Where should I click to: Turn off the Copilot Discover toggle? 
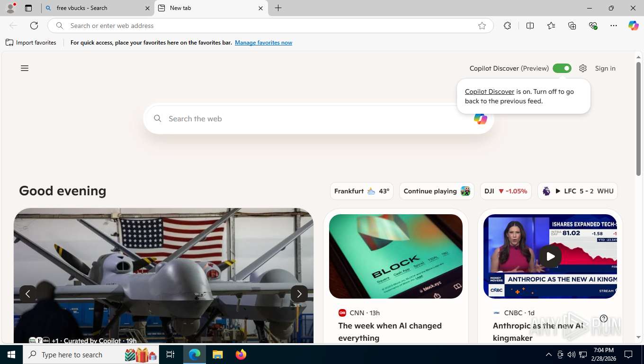562,68
